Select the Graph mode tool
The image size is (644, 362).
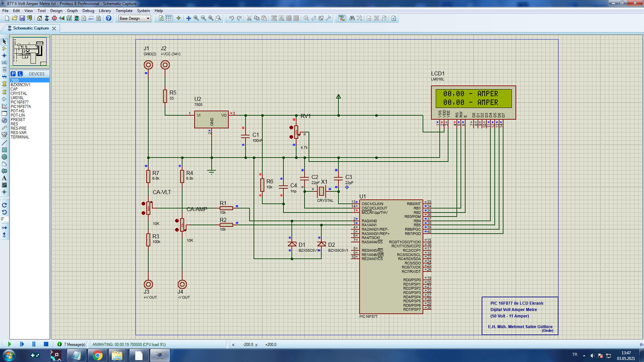tap(4, 106)
